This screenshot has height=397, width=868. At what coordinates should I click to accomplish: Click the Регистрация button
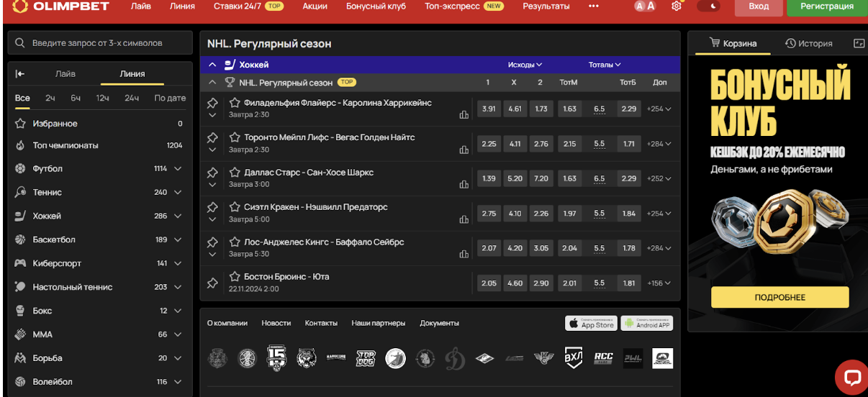(x=826, y=6)
